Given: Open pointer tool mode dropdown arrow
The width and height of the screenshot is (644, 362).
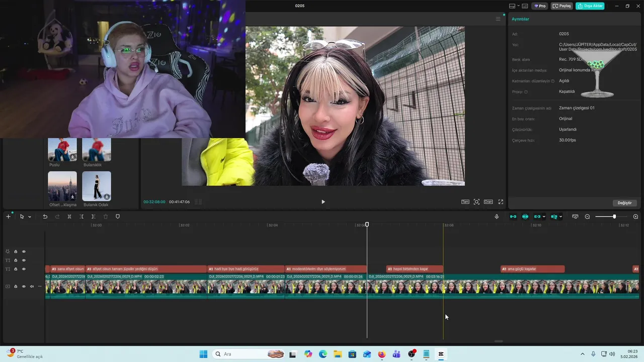Looking at the screenshot, I should [x=30, y=217].
